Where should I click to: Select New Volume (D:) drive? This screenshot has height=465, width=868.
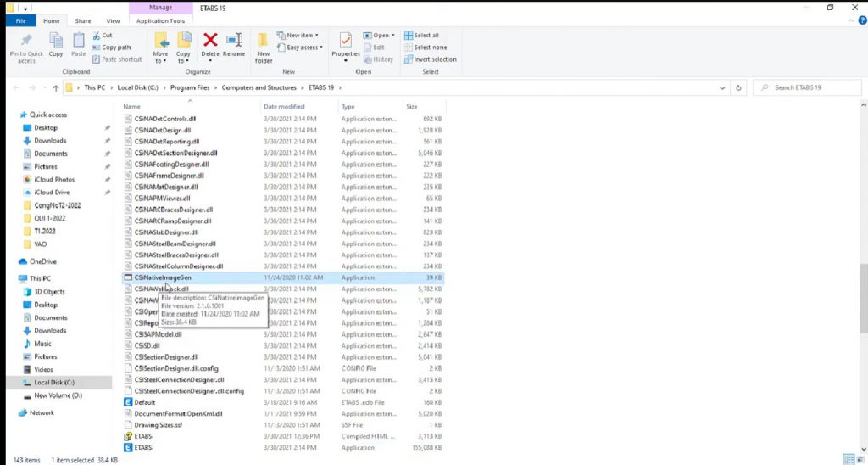58,395
